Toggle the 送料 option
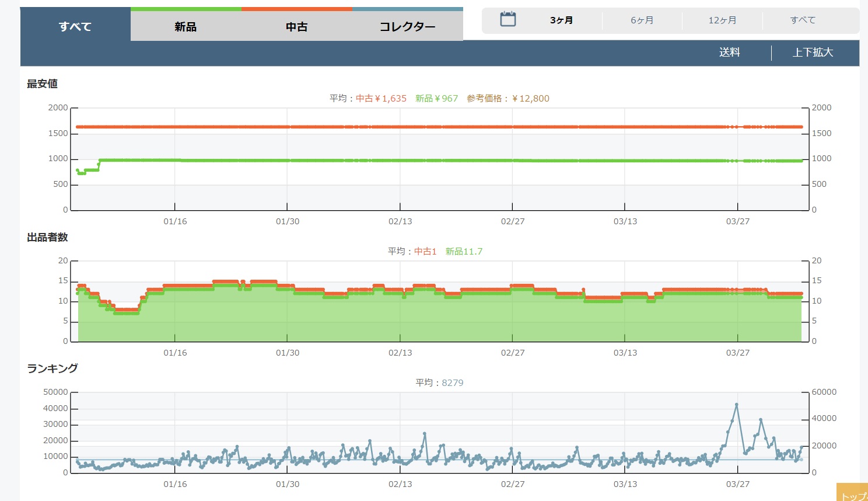The height and width of the screenshot is (501, 868). click(729, 53)
